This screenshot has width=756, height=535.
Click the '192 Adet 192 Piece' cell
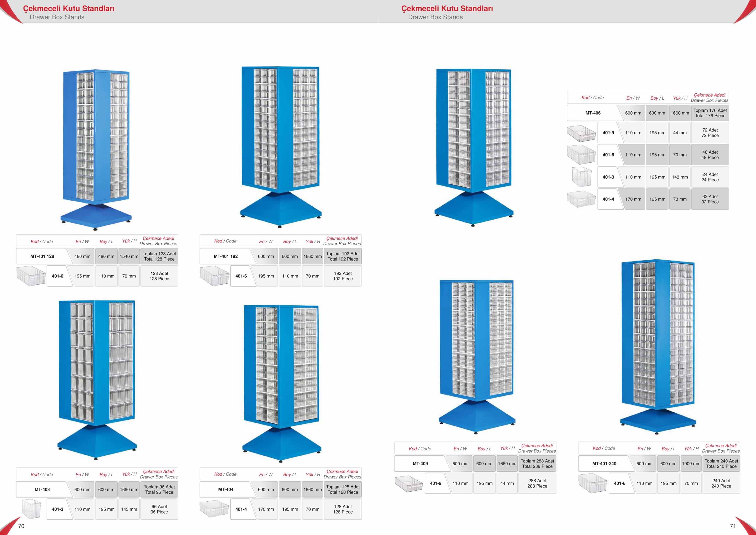point(343,276)
